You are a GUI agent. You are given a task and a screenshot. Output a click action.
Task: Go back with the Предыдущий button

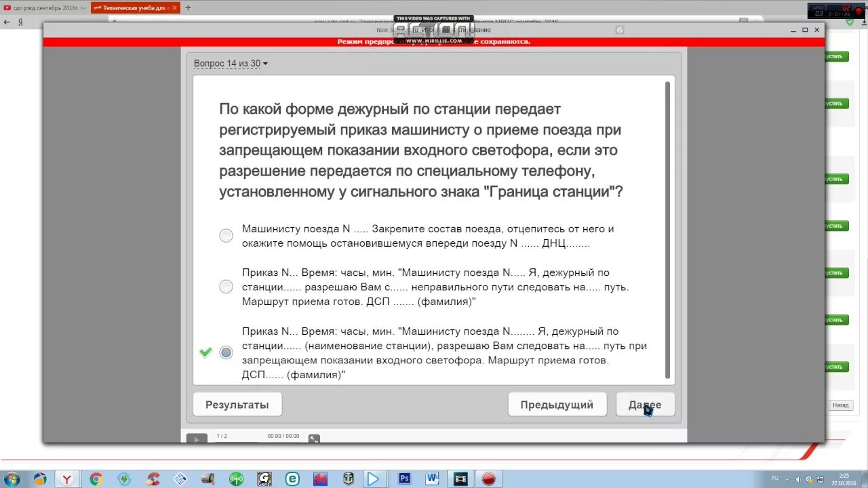click(557, 405)
